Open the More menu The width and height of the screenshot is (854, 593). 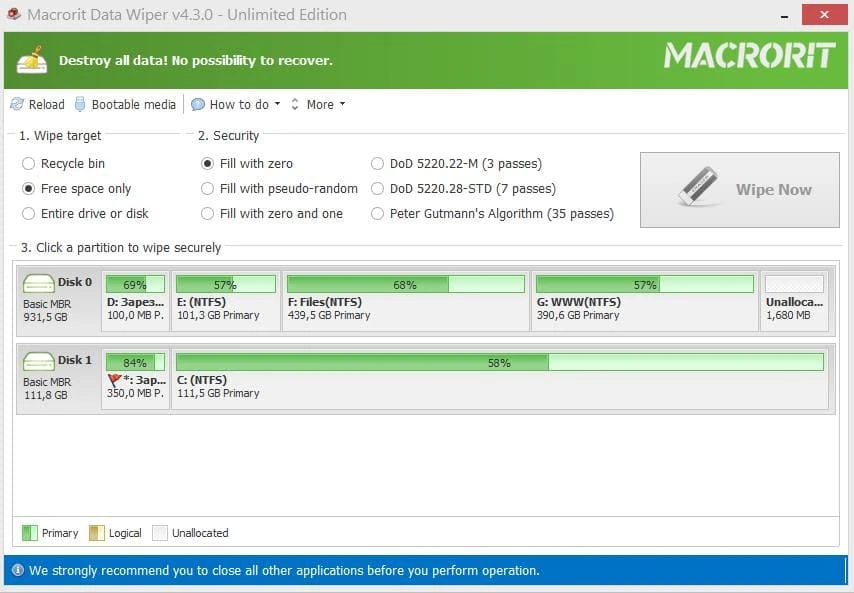click(320, 105)
